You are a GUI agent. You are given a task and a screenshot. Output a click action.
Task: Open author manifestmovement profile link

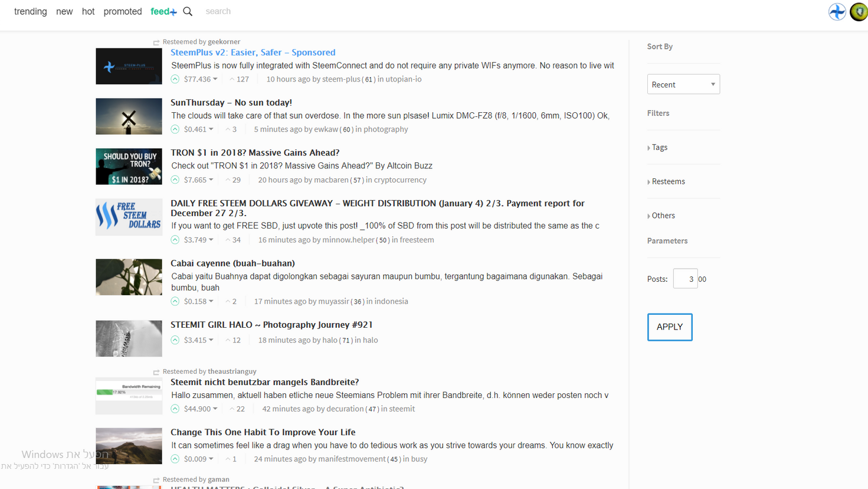(353, 459)
